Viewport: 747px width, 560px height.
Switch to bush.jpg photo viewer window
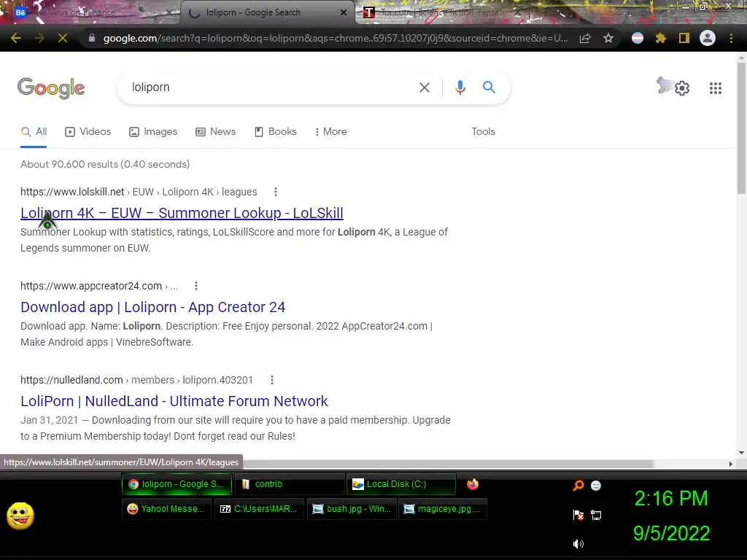point(352,509)
